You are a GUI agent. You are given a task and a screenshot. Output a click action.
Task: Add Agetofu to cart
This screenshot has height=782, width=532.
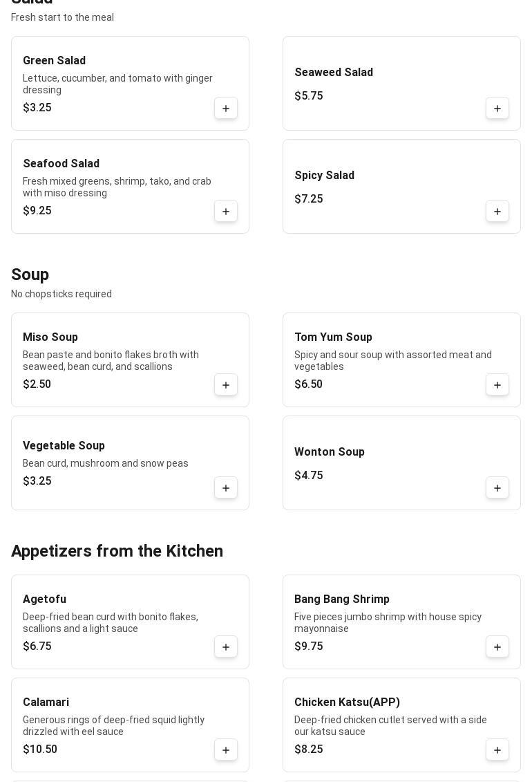[226, 647]
